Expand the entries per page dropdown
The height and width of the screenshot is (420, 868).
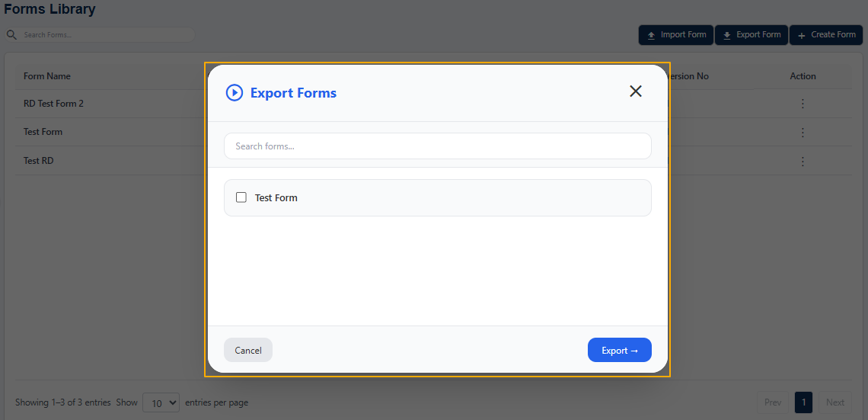[x=161, y=402]
